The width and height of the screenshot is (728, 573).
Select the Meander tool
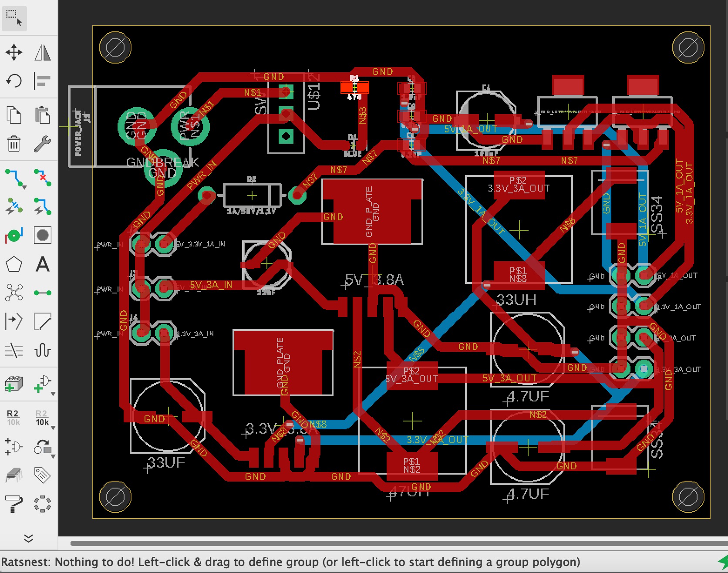pos(42,350)
